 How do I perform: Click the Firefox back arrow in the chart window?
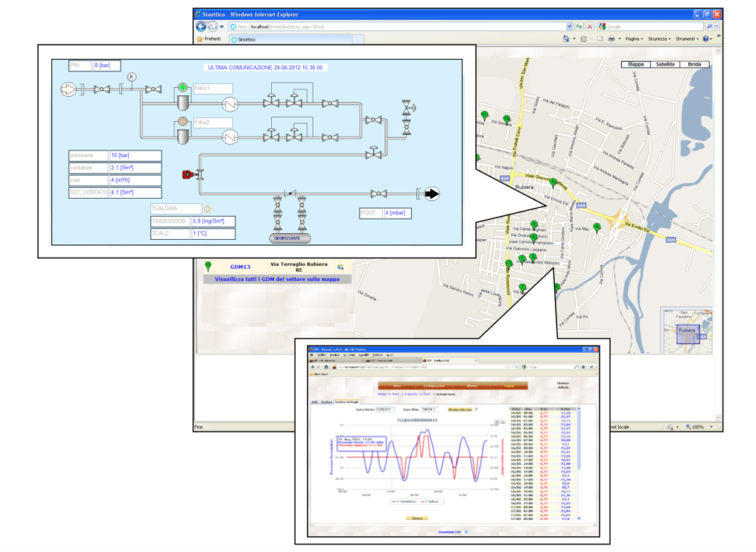tap(314, 367)
